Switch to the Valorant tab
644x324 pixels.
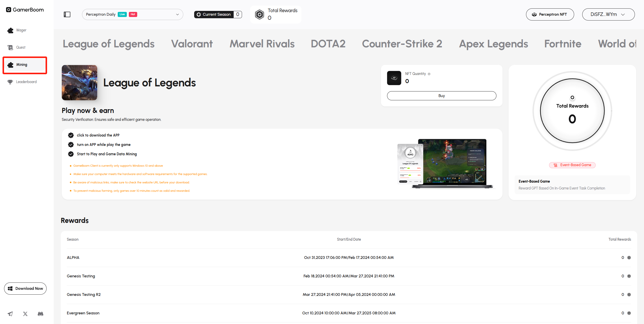192,44
